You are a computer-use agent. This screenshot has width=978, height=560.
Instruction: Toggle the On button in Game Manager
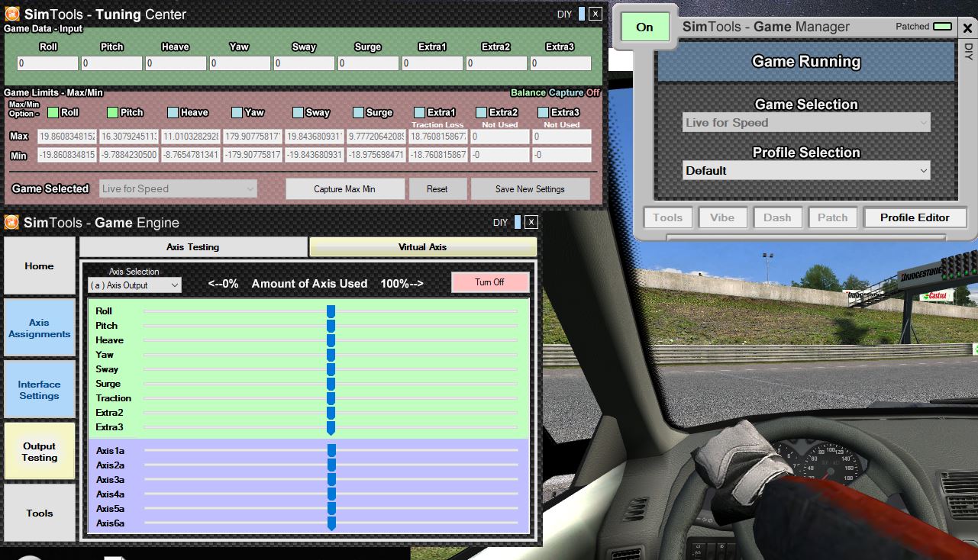645,27
